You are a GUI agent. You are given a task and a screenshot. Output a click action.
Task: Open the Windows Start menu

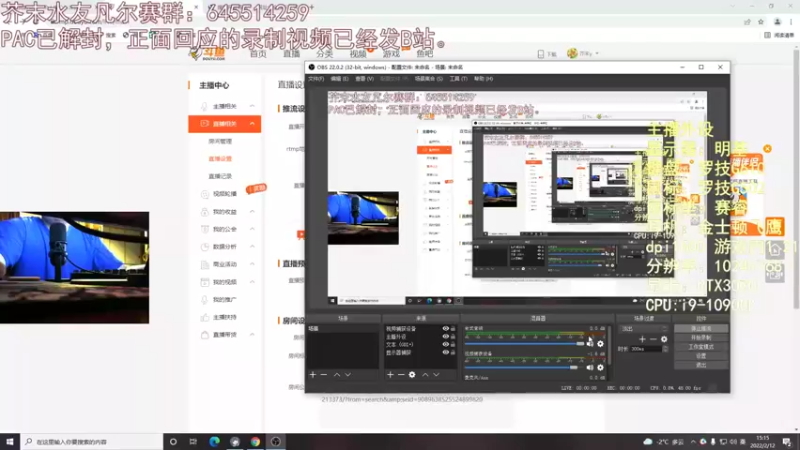10,442
